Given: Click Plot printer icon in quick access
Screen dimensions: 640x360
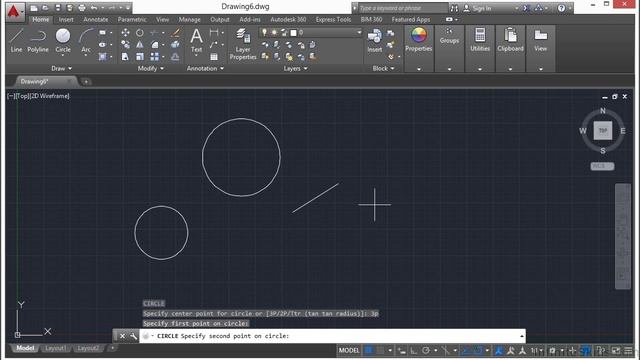Looking at the screenshot, I should coord(82,8).
